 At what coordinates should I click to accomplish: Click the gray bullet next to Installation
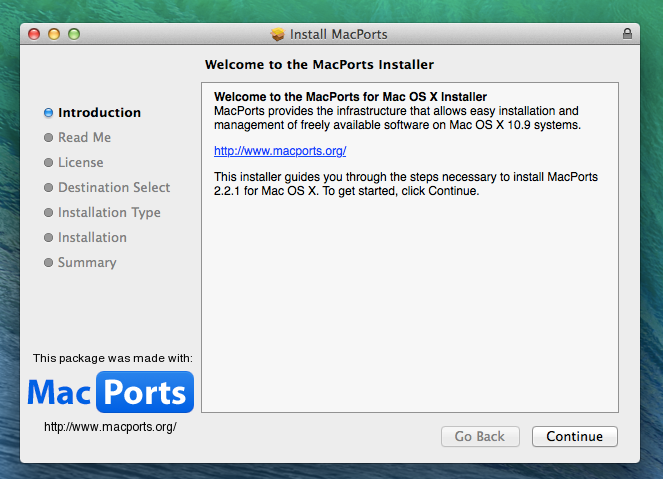[x=49, y=238]
